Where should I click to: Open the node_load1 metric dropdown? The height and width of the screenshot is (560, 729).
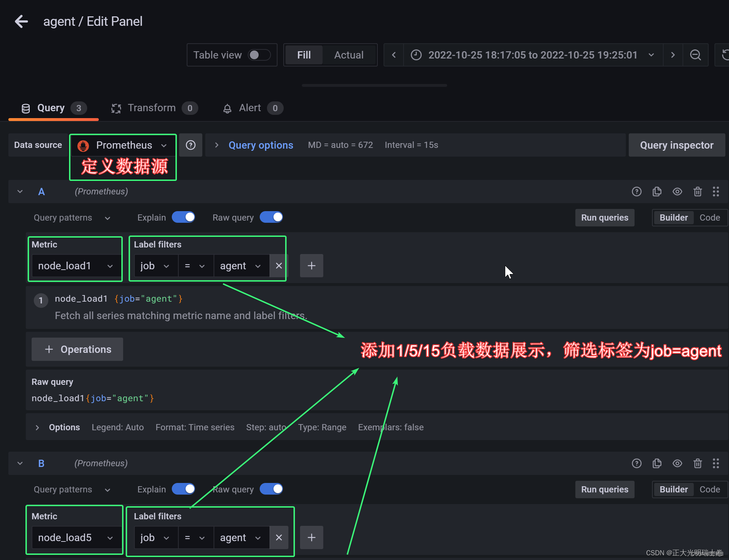coord(75,266)
